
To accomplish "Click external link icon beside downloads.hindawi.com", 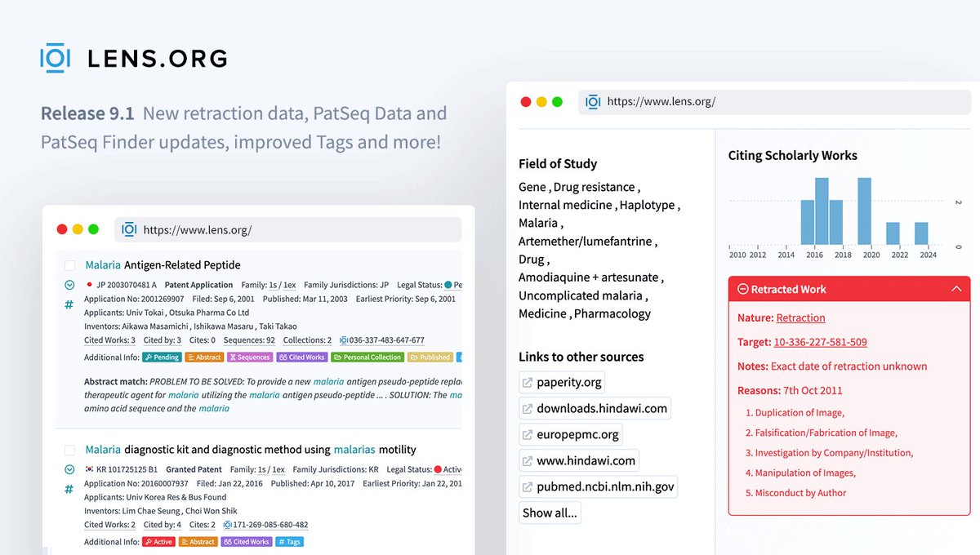I will [x=528, y=408].
